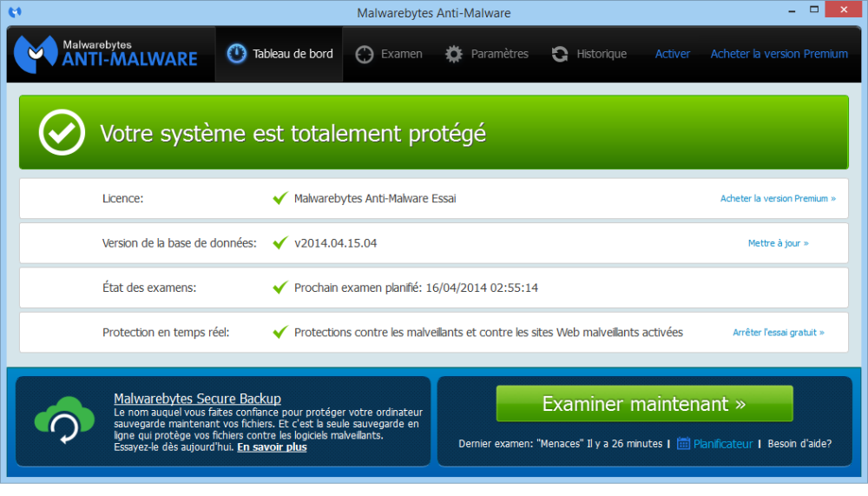Click the Examen crosshair icon
Screen dimensions: 868x496
click(x=365, y=55)
